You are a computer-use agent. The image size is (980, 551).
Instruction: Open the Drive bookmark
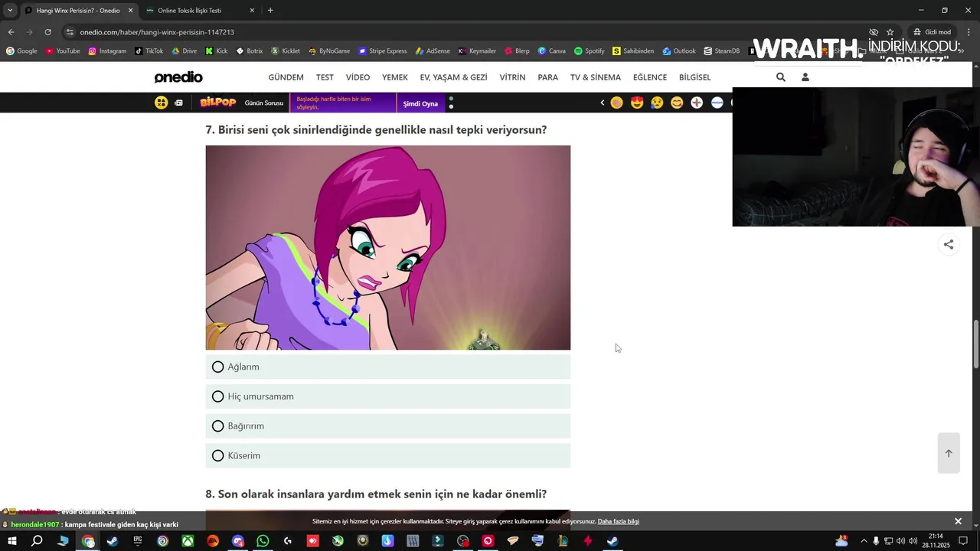(x=185, y=51)
